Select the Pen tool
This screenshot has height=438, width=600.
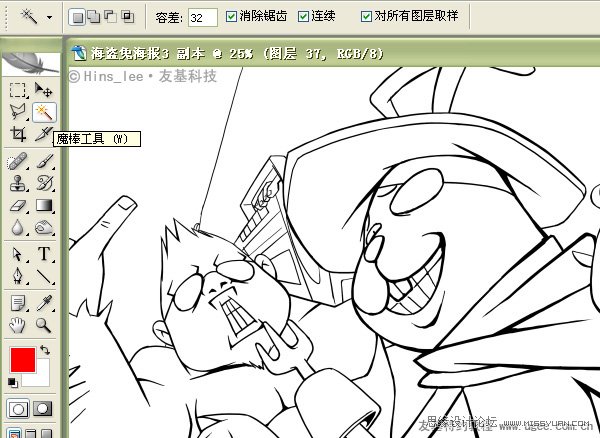pyautogui.click(x=18, y=276)
